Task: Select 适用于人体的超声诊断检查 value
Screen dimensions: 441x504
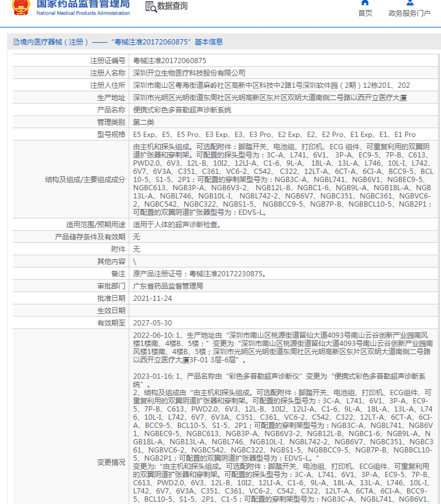Action: coord(178,225)
